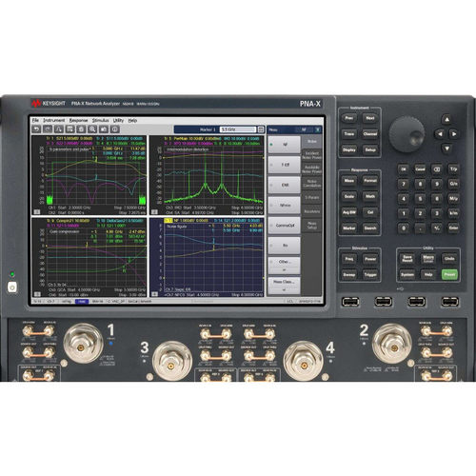
Task: Open the Response menu
Action: point(78,121)
